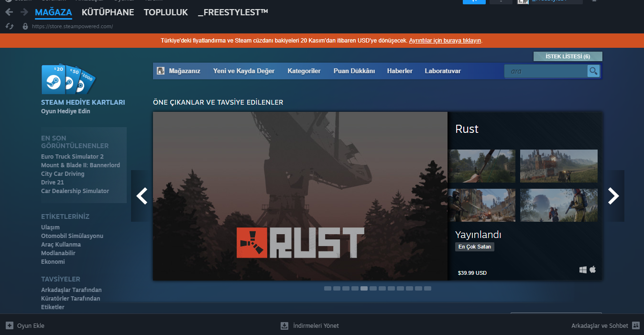This screenshot has height=335, width=644.
Task: Browse the Modlanabilir tag
Action: pos(58,253)
